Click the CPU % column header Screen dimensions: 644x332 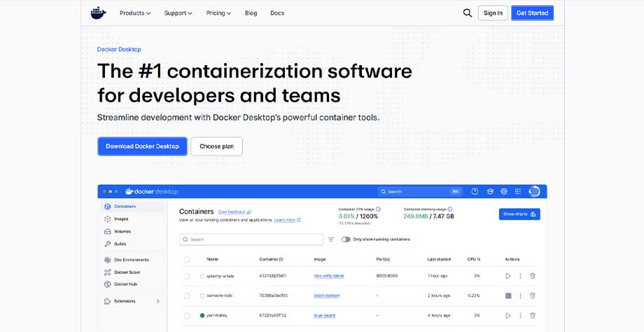pos(474,259)
